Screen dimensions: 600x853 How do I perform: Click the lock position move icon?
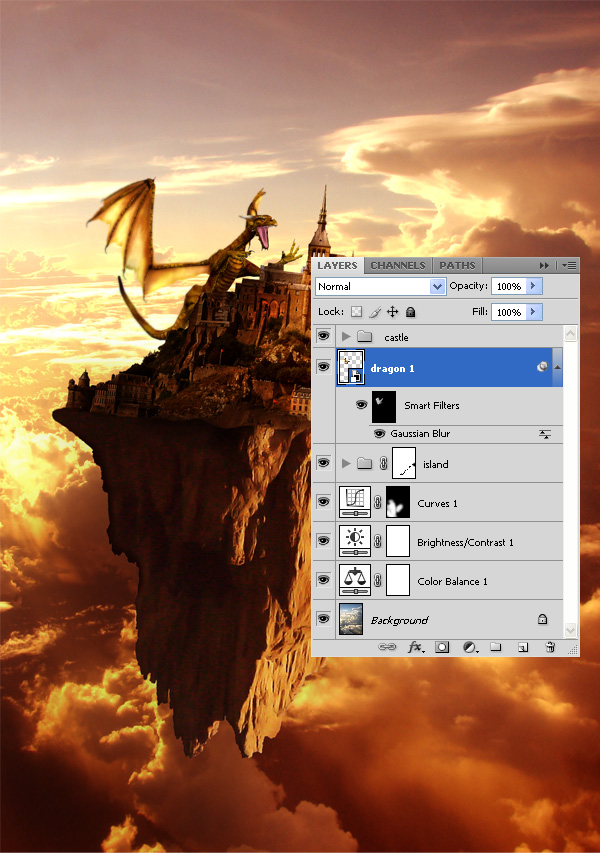tap(392, 312)
